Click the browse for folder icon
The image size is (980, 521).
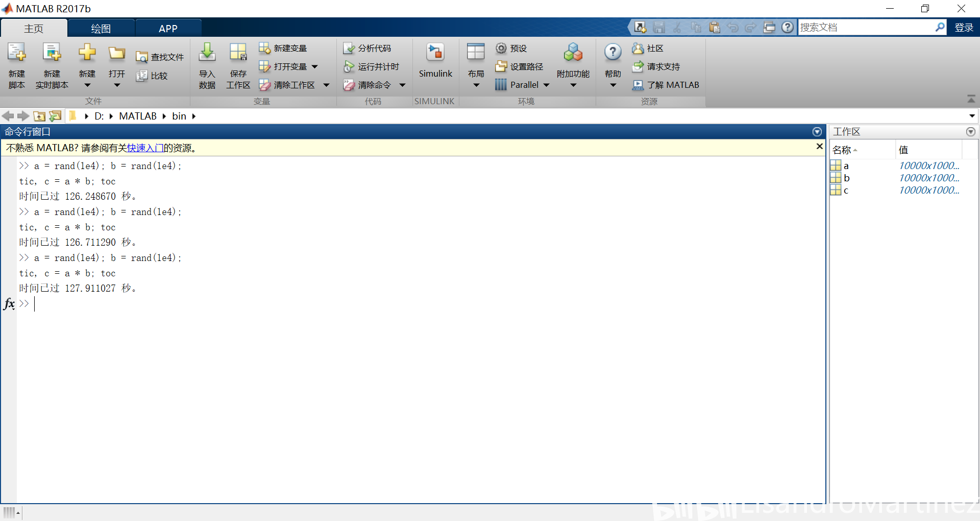tap(55, 116)
